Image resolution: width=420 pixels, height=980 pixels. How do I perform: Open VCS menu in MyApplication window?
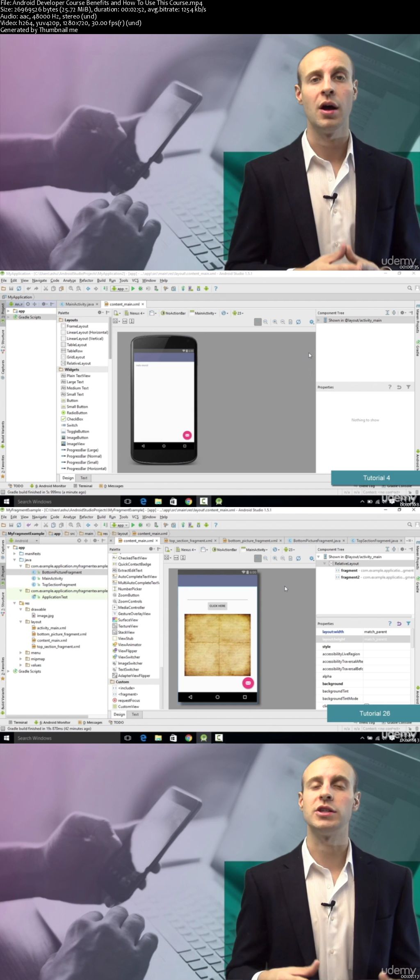click(135, 280)
